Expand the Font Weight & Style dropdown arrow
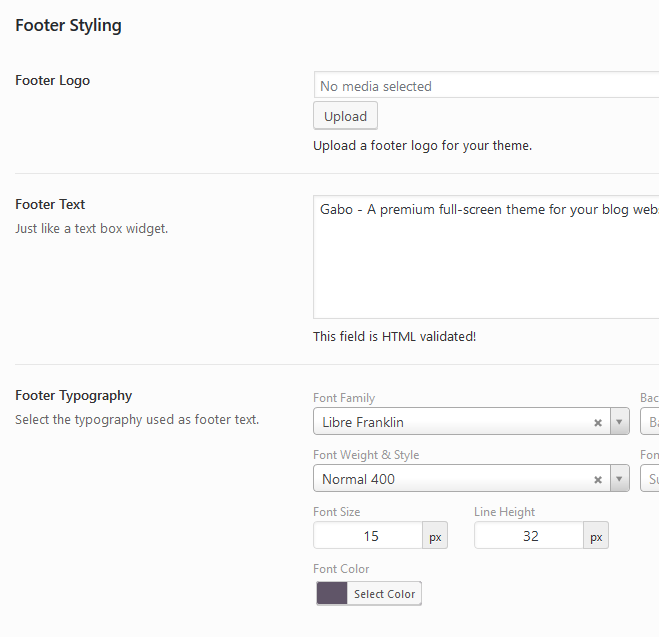The image size is (659, 637). 619,479
